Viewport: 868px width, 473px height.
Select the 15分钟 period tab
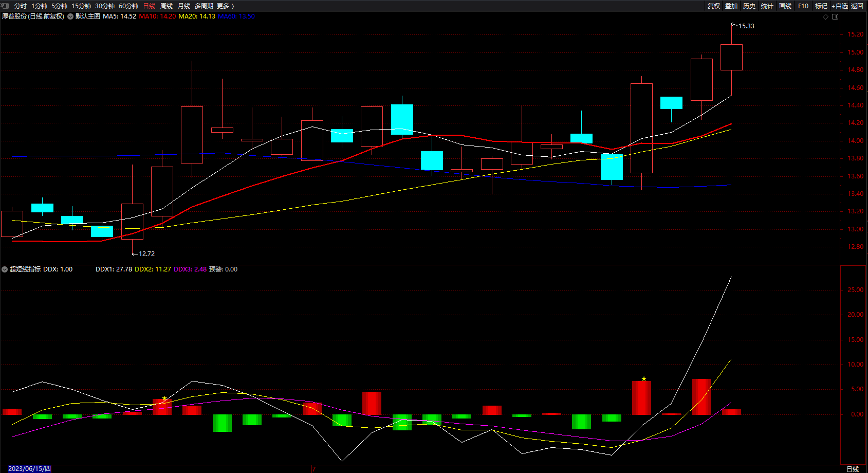(x=81, y=6)
